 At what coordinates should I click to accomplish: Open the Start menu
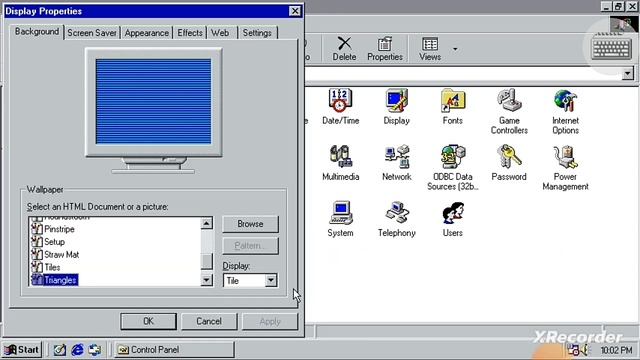(22, 350)
